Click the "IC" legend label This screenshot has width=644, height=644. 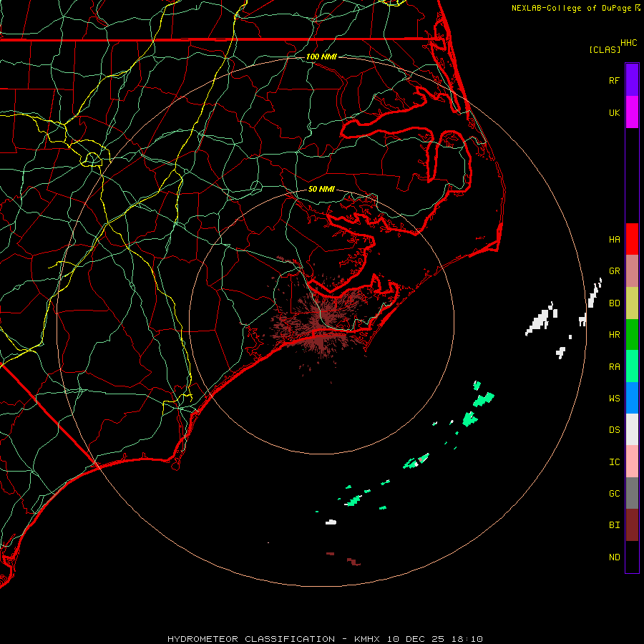pos(614,462)
